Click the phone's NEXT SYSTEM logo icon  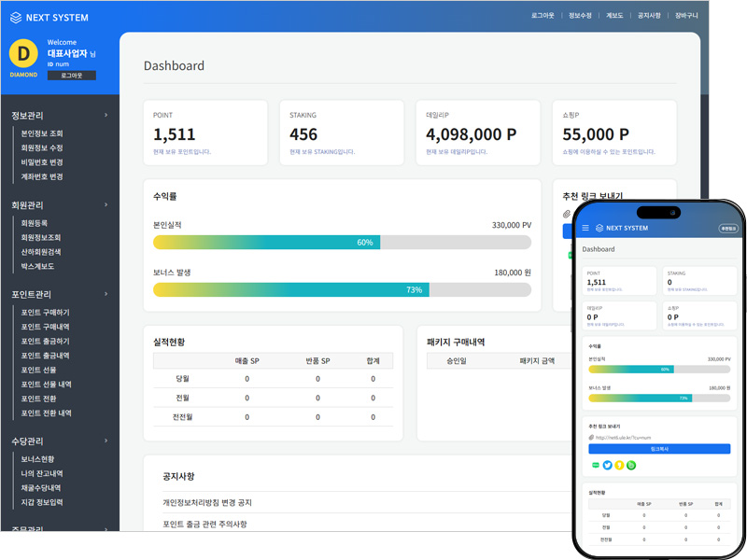[x=599, y=228]
